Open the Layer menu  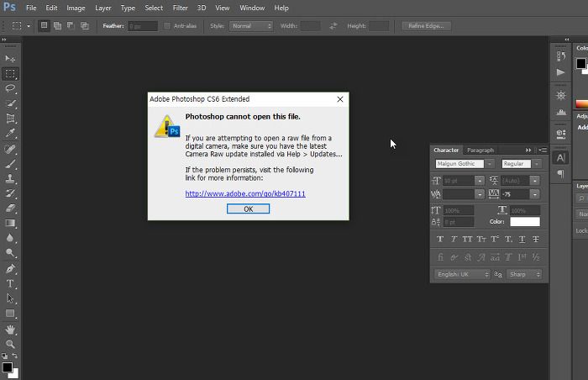click(x=103, y=8)
